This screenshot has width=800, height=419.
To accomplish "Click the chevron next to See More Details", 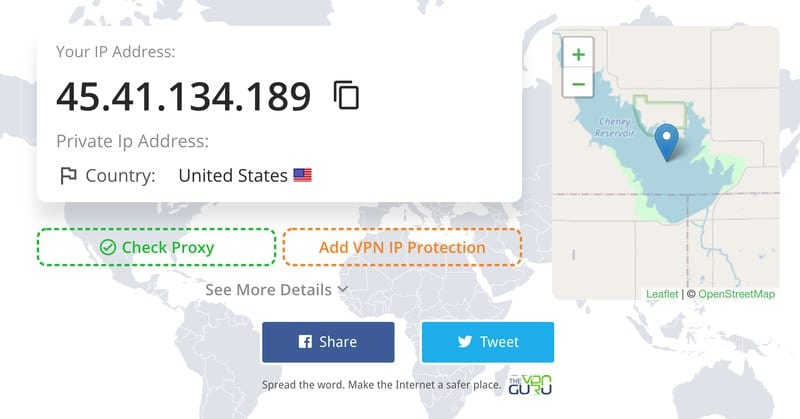I will [343, 289].
